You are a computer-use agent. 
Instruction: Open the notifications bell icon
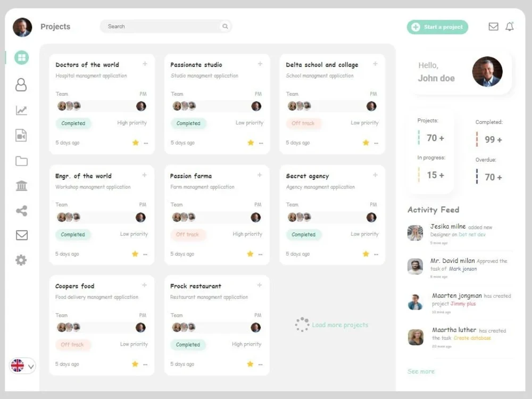[510, 27]
